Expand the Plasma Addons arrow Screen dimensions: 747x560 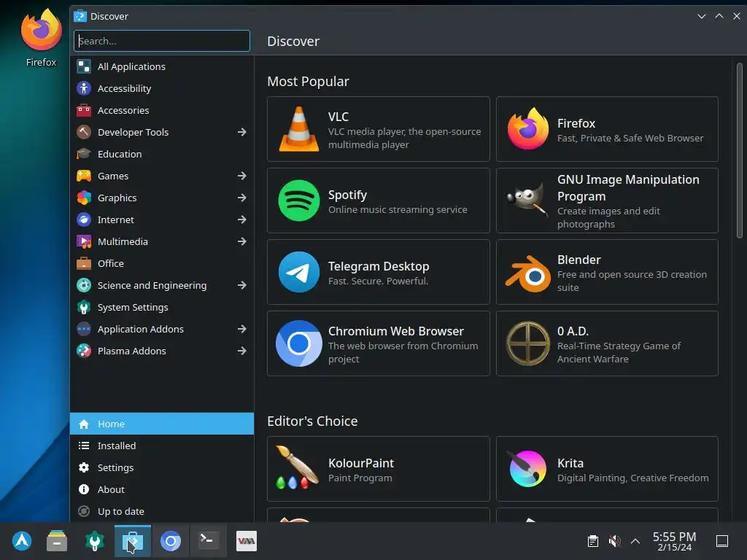pos(242,351)
